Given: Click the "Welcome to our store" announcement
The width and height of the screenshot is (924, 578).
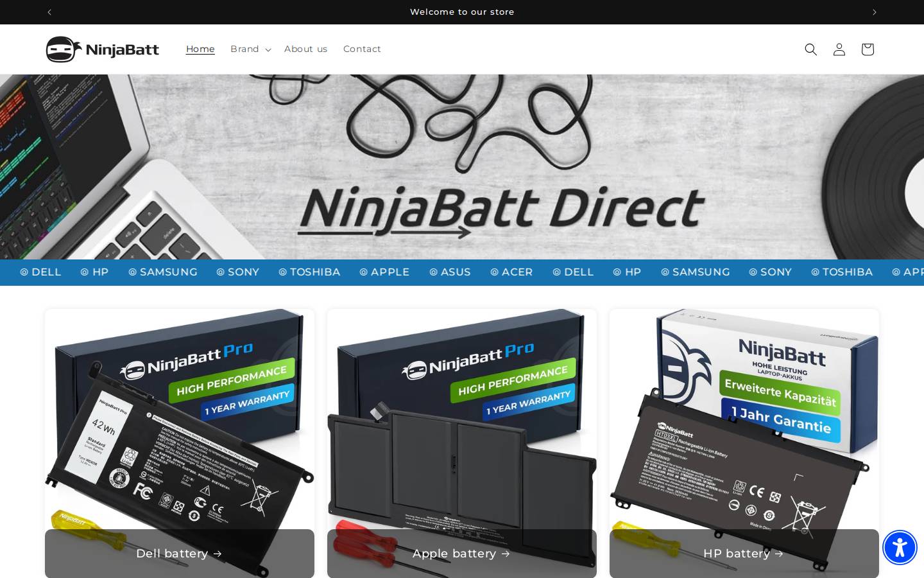Looking at the screenshot, I should coord(462,12).
